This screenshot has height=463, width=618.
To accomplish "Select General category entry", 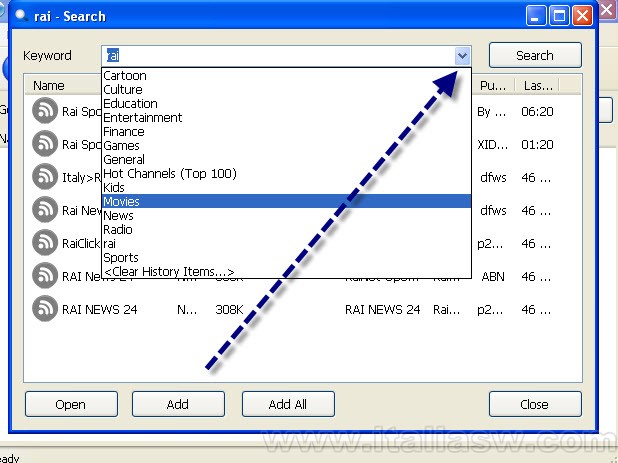I will coord(286,160).
